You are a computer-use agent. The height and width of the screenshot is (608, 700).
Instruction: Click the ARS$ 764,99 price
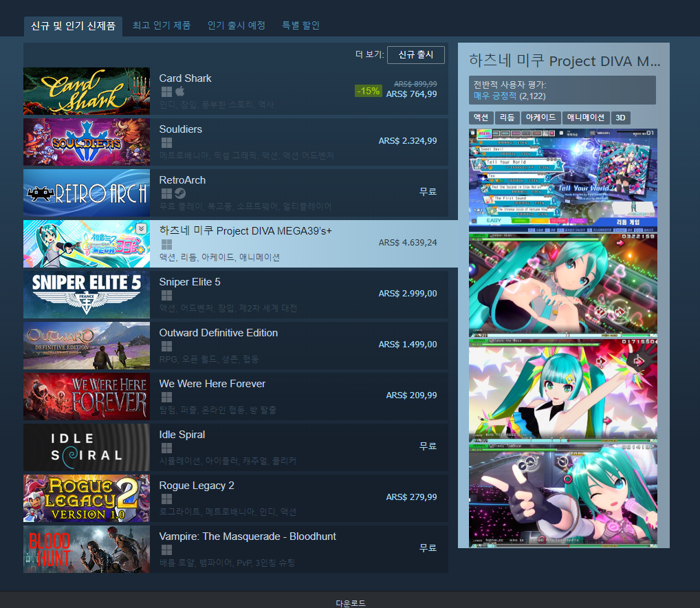pos(412,94)
